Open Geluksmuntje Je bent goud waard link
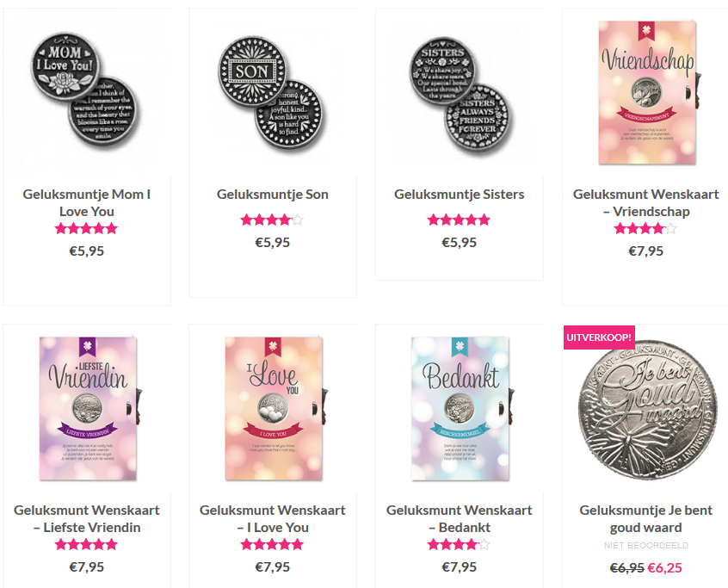Viewport: 728px width, 588px height. pos(646,518)
